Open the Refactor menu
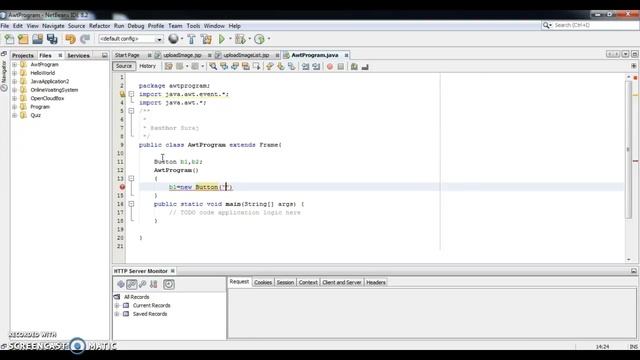 [99, 26]
